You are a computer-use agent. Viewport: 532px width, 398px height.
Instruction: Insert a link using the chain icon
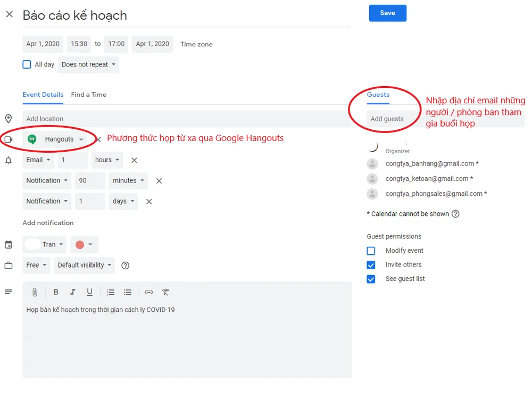[148, 292]
